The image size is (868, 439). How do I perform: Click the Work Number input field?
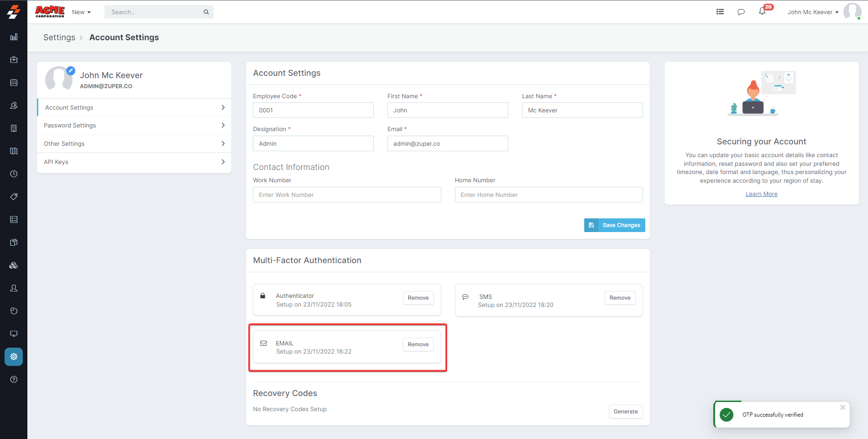(x=347, y=195)
